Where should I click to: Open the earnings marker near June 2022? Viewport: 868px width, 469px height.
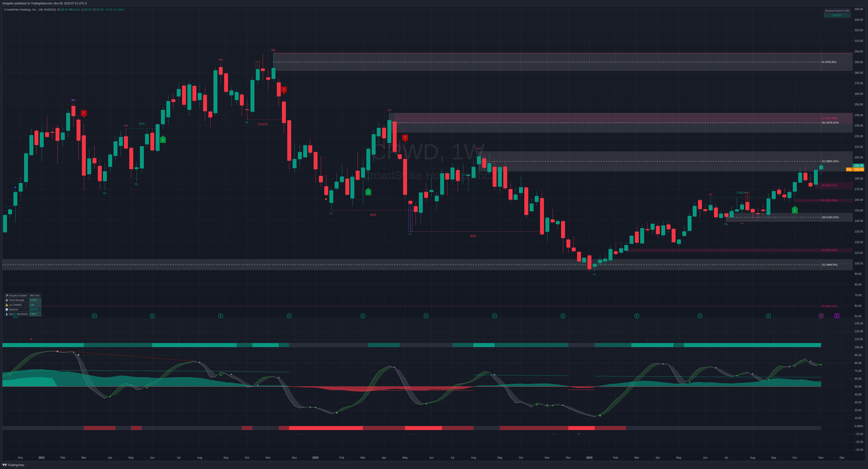coord(426,316)
